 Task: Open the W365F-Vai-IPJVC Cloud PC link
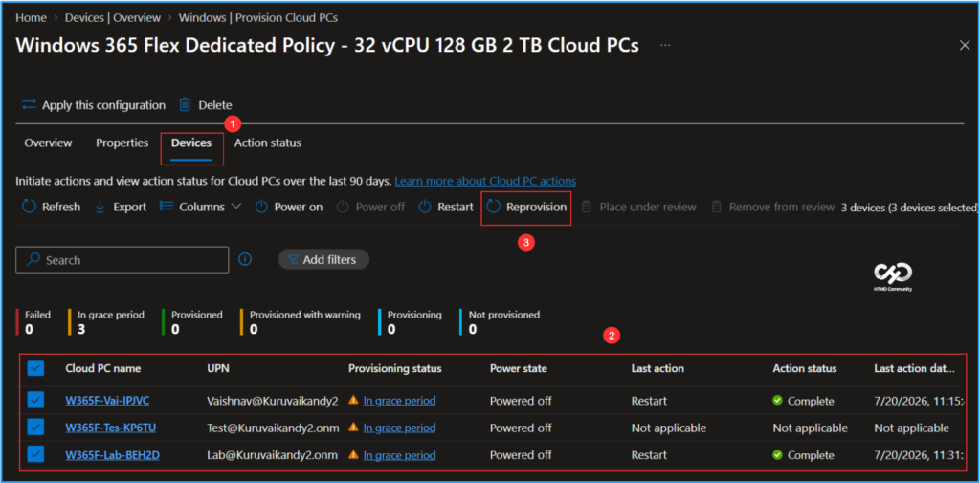pyautogui.click(x=107, y=401)
